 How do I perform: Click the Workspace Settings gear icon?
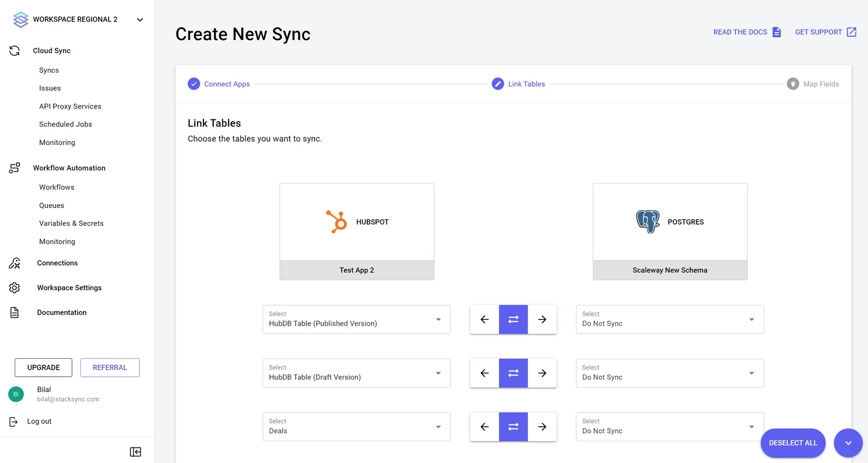15,288
